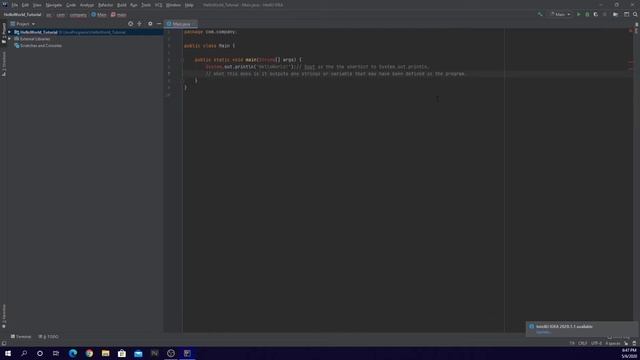This screenshot has width=640, height=360.
Task: Place cursor on the public class Main line
Action: pyautogui.click(x=209, y=46)
